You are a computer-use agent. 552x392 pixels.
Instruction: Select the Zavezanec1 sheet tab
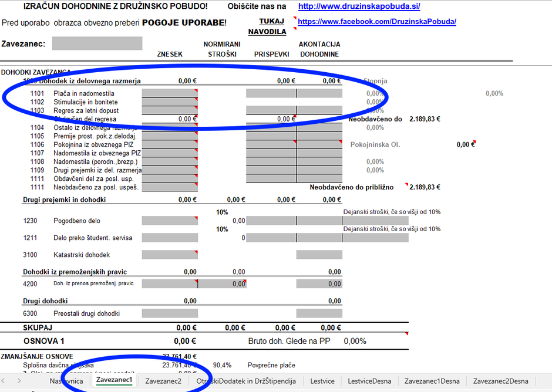(x=114, y=380)
